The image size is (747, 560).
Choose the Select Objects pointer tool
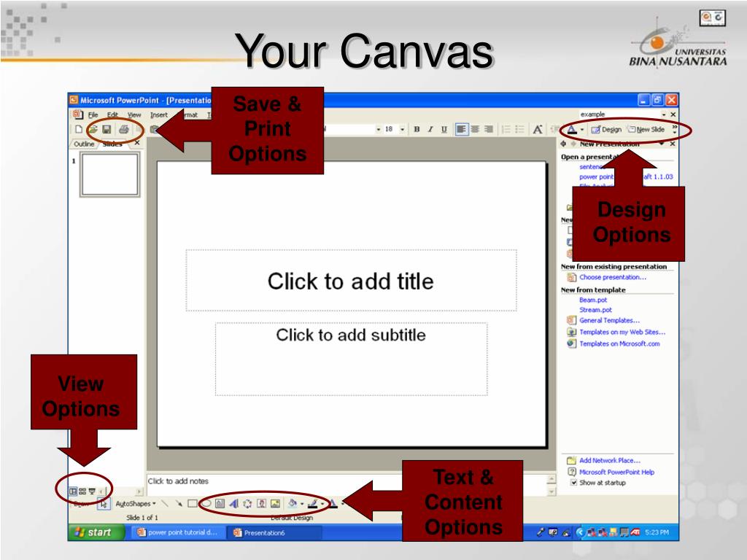pyautogui.click(x=104, y=504)
